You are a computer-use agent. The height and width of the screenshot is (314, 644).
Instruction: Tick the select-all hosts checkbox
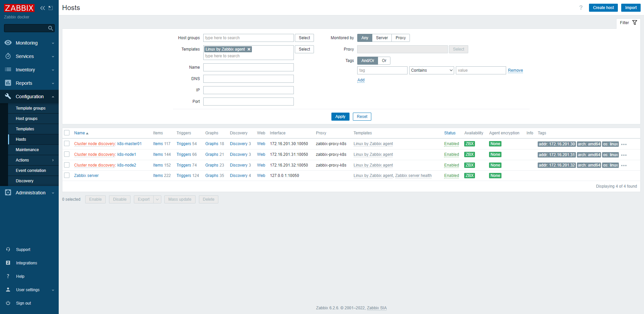coord(67,133)
